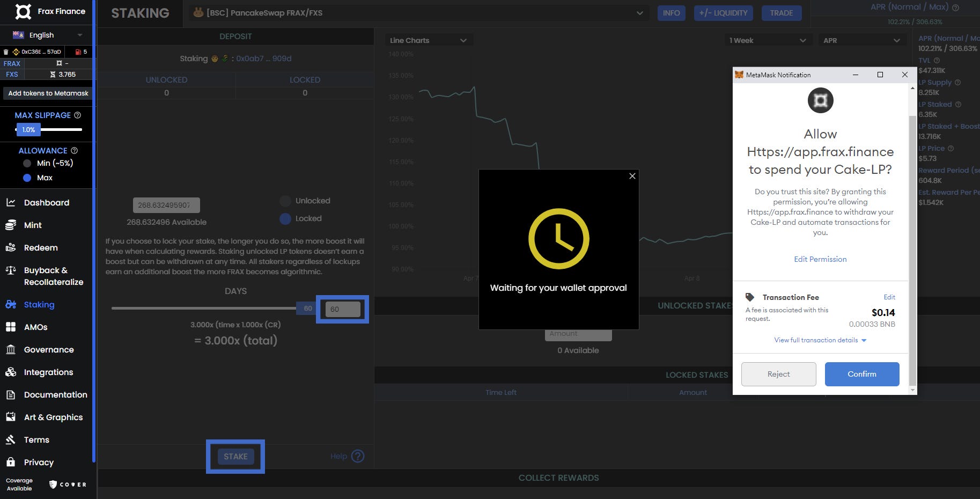
Task: Choose the Unlocked stake option
Action: coord(285,201)
